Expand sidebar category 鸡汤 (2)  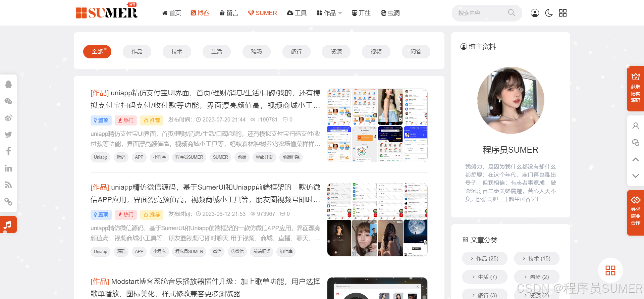point(537,277)
